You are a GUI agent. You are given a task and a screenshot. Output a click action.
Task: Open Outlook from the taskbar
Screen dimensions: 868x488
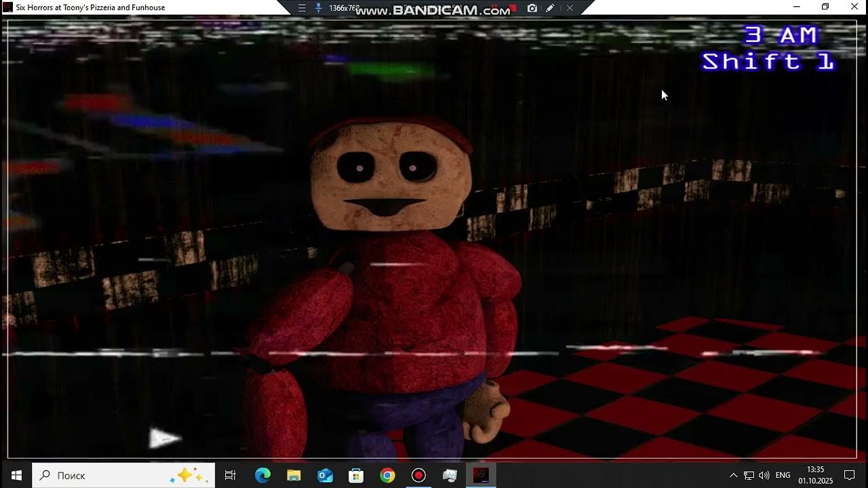tap(325, 475)
